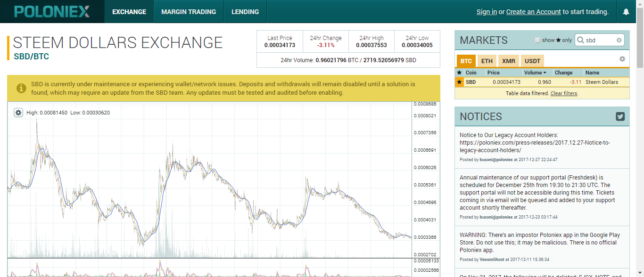Select the BTC markets tab
644x277 pixels.
pos(466,61)
